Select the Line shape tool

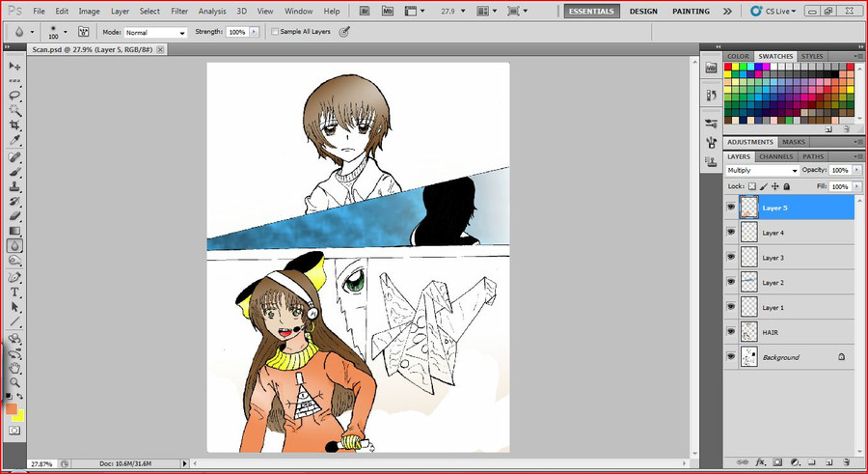14,322
